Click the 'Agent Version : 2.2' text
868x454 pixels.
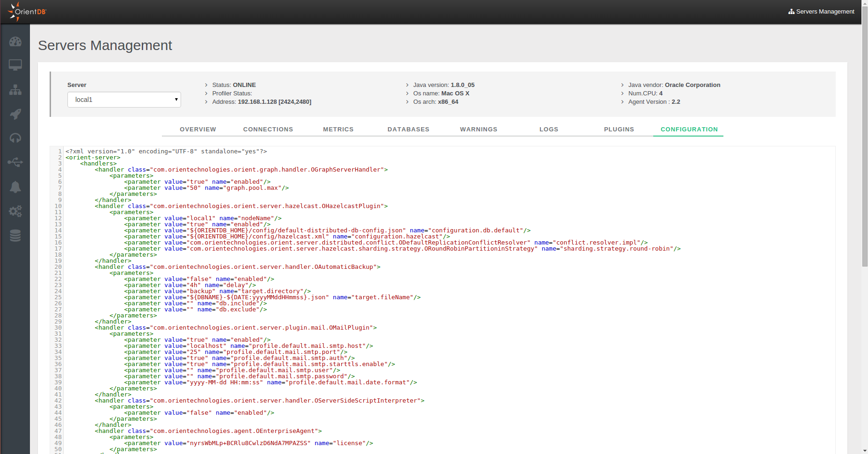tap(654, 102)
